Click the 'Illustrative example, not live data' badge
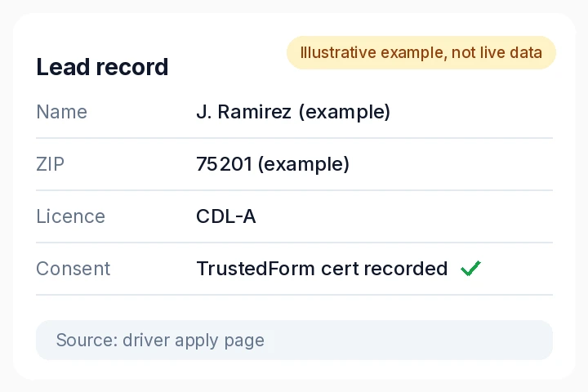Screen dimensions: 588x392 421,52
